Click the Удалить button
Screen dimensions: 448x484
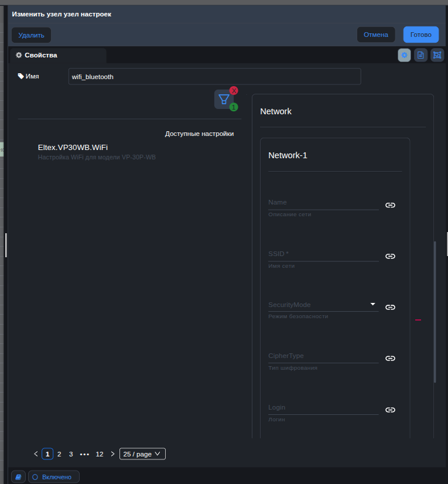point(31,35)
